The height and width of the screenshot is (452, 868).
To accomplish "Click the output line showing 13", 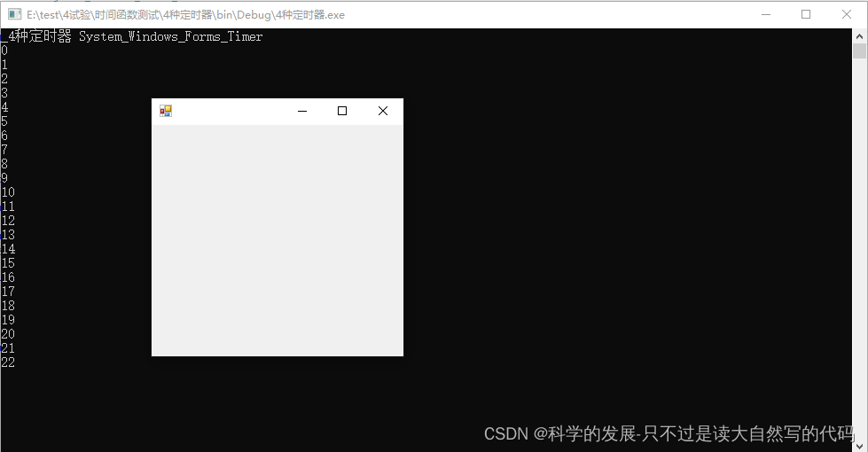I will (x=8, y=235).
